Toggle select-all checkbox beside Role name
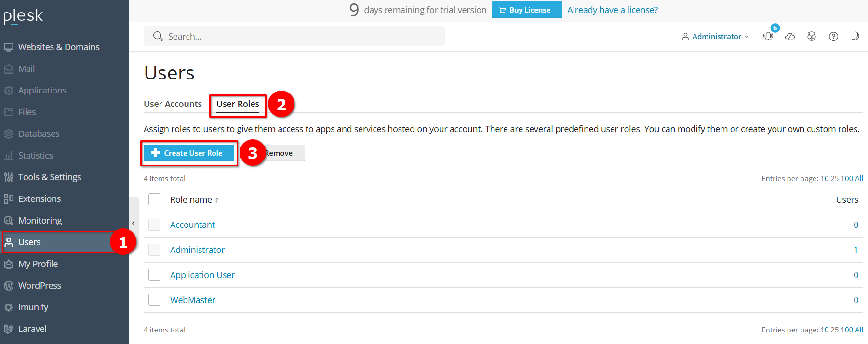Screen dimensions: 868x344 tap(154, 199)
